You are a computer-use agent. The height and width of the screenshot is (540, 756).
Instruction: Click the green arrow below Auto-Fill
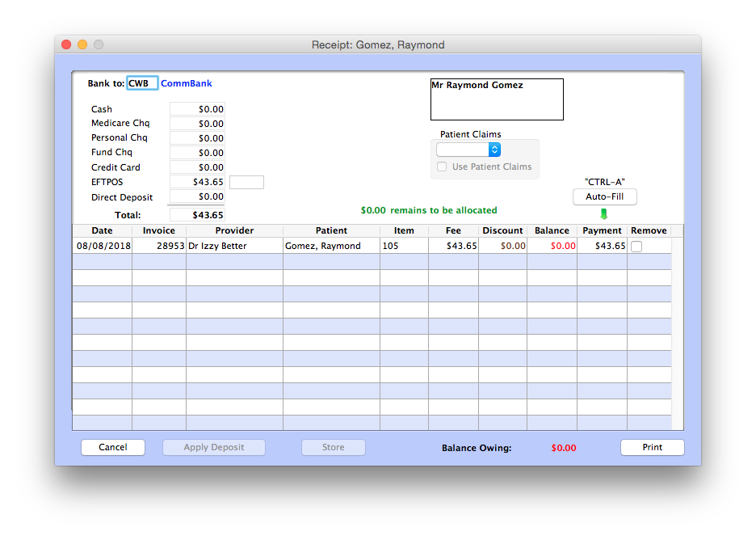[x=603, y=213]
